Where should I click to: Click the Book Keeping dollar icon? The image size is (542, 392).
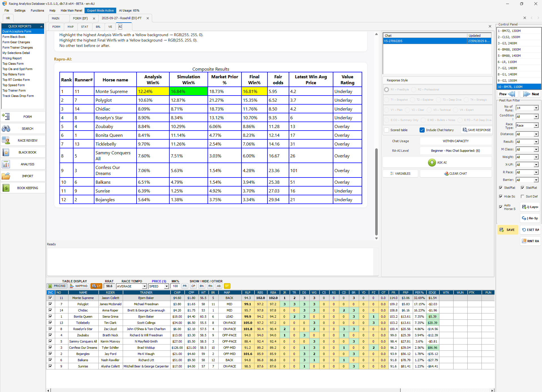point(6,188)
